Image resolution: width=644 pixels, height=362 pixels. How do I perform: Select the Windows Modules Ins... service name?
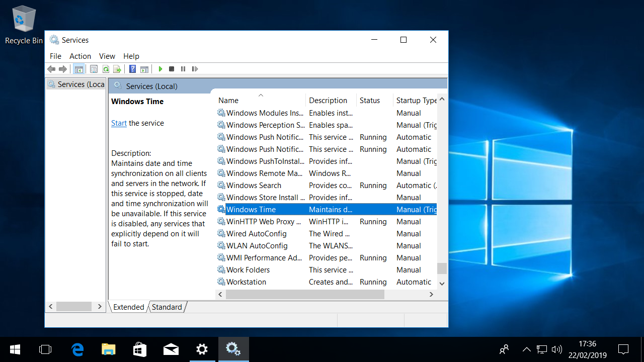tap(265, 113)
